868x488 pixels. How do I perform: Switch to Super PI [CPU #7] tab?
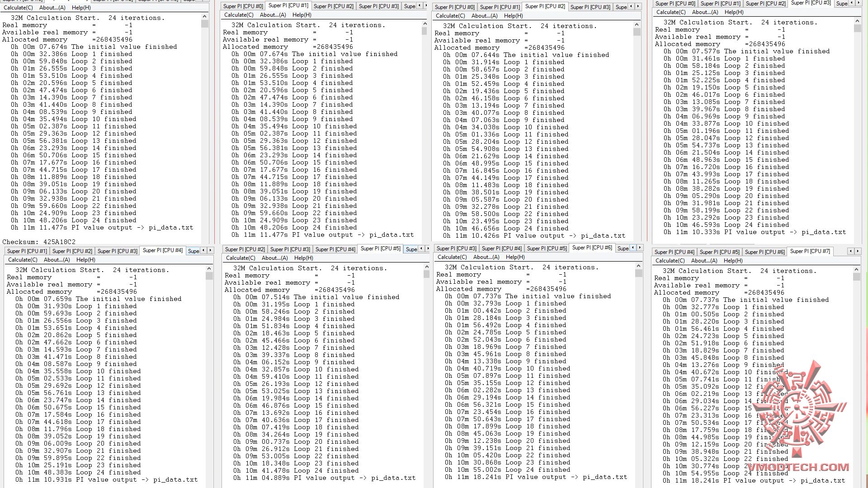pyautogui.click(x=810, y=251)
